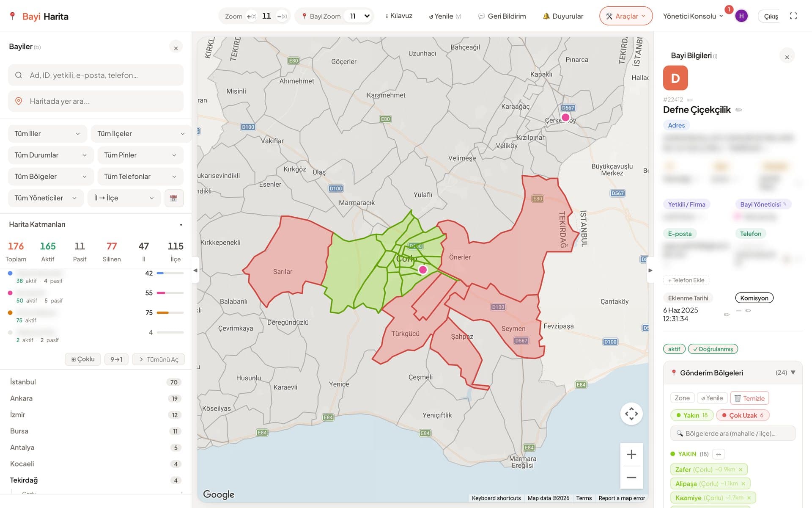Viewport: 812px width, 508px height.
Task: Click the orange D dealer avatar swatch
Action: tap(675, 78)
